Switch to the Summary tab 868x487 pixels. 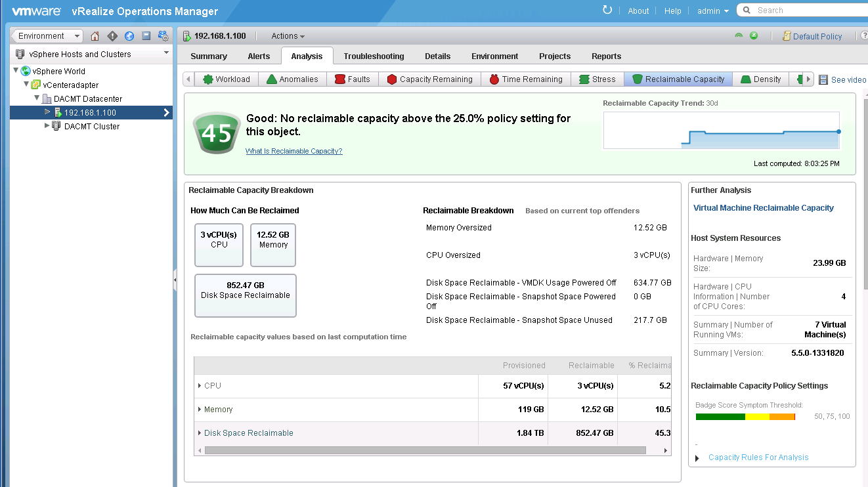[209, 56]
